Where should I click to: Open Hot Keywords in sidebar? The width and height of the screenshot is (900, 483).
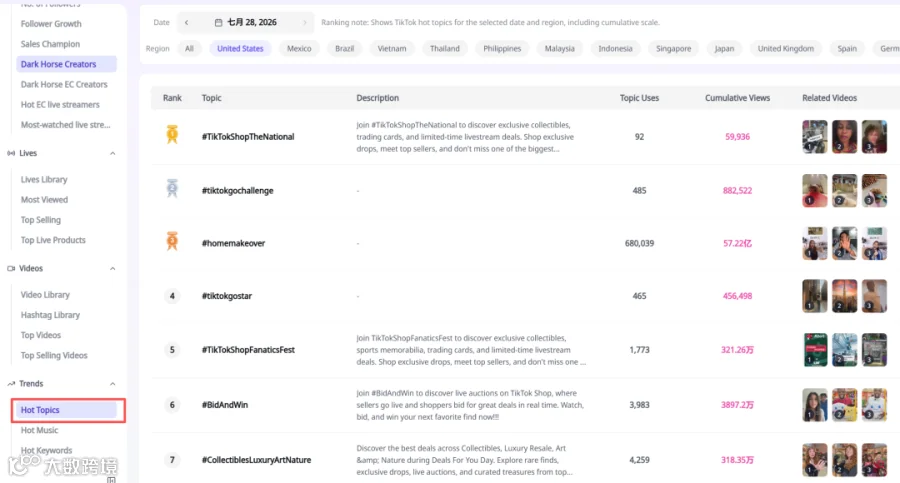pyautogui.click(x=46, y=450)
